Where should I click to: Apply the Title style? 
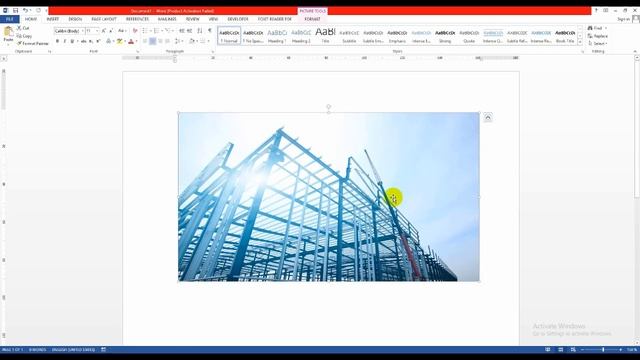325,36
